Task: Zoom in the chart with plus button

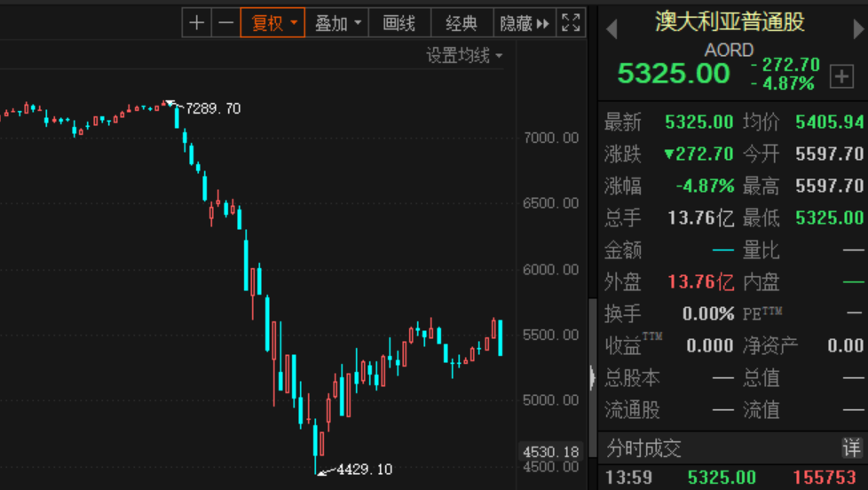Action: (x=197, y=23)
